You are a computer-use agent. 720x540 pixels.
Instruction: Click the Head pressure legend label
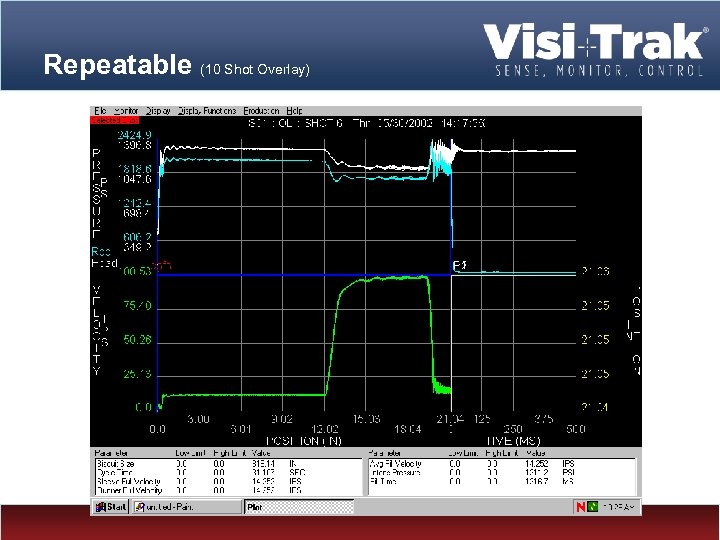click(105, 263)
